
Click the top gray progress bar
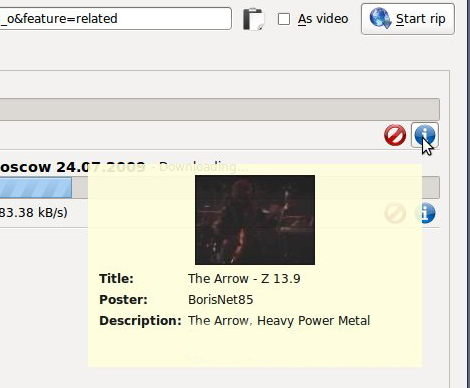click(x=220, y=109)
